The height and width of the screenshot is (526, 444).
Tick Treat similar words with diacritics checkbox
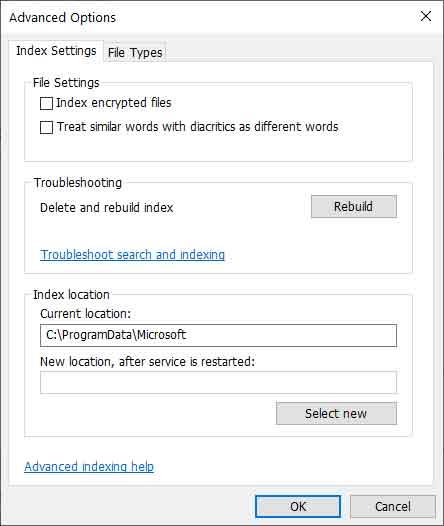click(46, 127)
